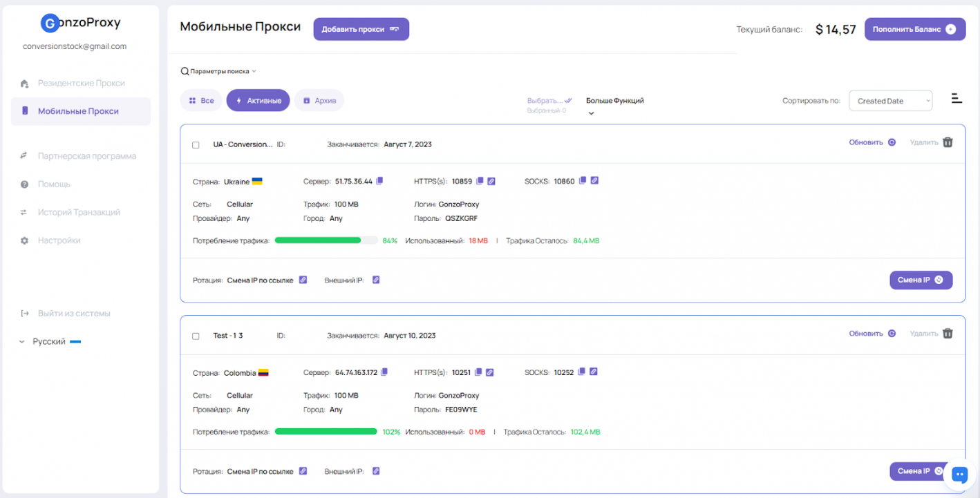The image size is (980, 498).
Task: Copy link icon for SOCKS port 10860
Action: click(x=594, y=180)
